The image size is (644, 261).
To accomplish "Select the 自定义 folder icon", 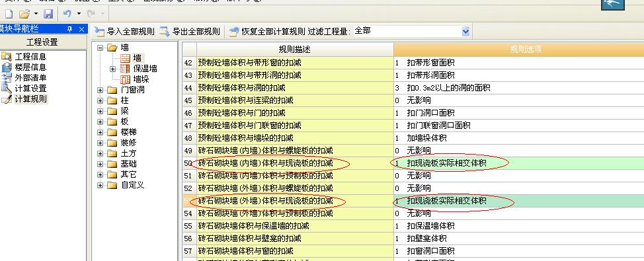I will tap(112, 186).
